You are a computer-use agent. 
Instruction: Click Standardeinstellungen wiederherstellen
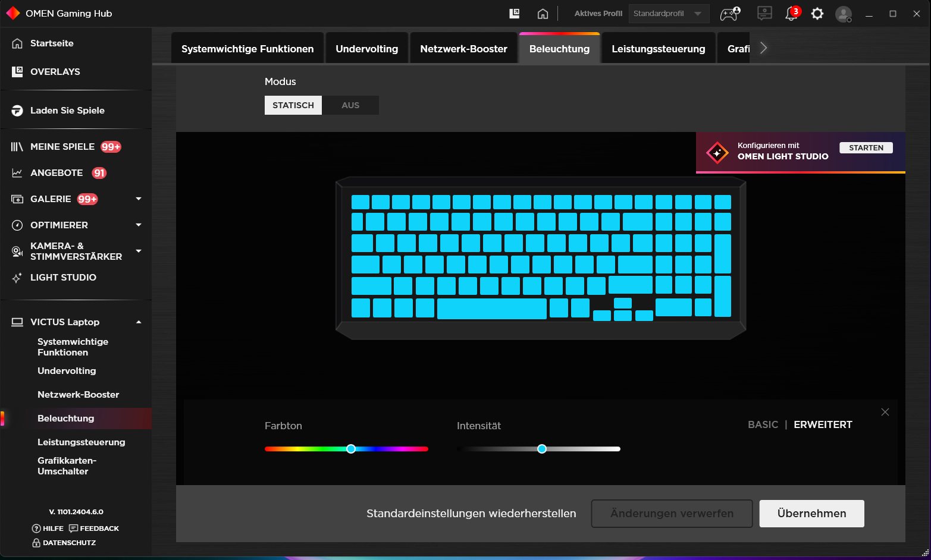(x=471, y=514)
